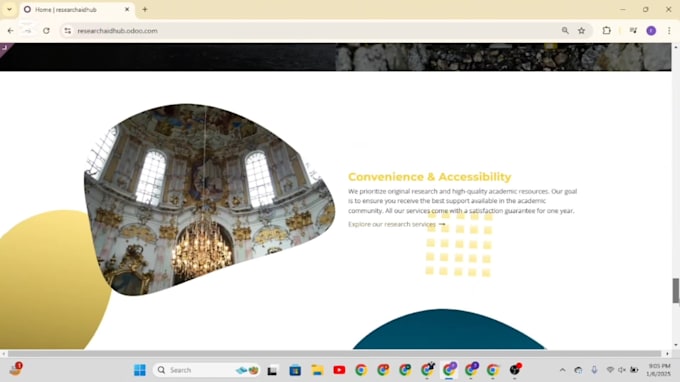
Task: Click the horizontal scrollbar right arrow
Action: click(667, 354)
